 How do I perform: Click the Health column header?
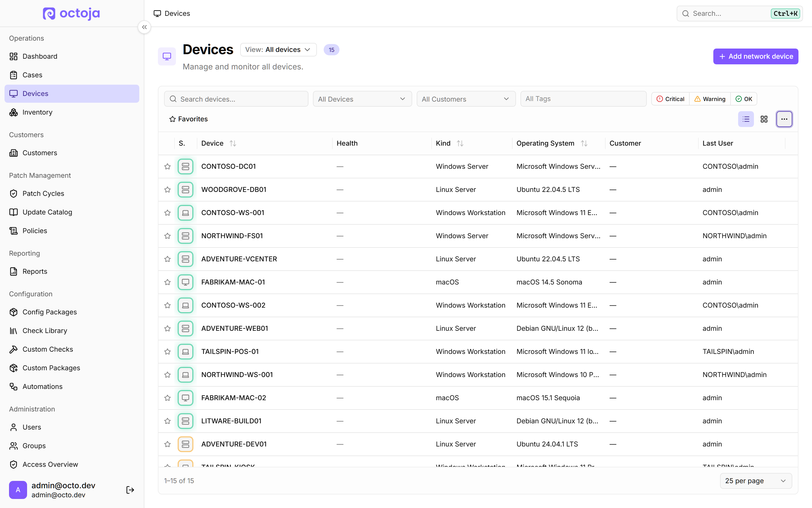(x=347, y=143)
